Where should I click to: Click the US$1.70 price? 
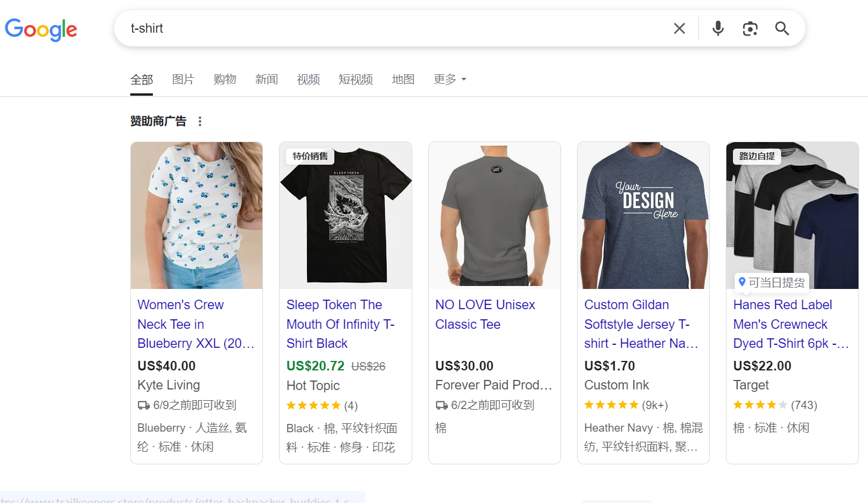tap(610, 366)
